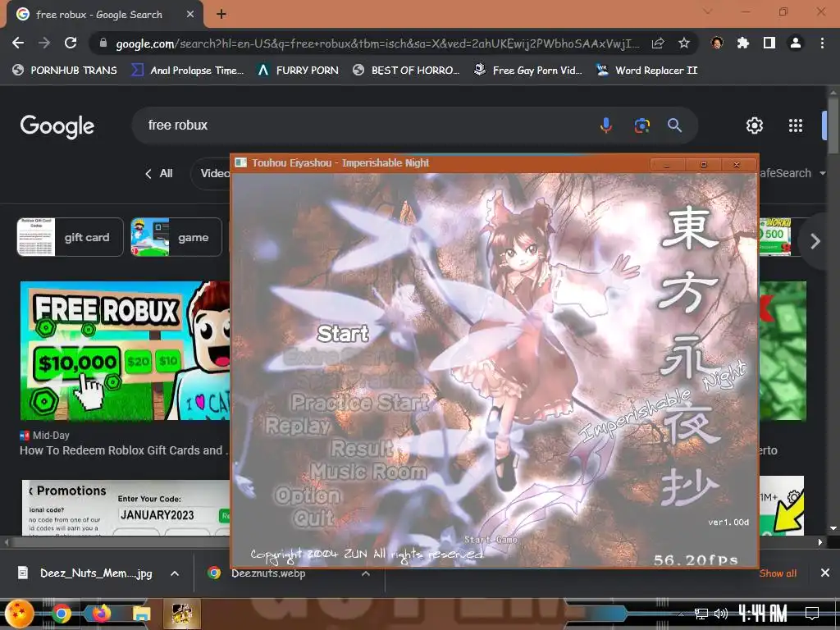This screenshot has height=630, width=840.
Task: Click the Touhou window title bar icon
Action: [241, 162]
